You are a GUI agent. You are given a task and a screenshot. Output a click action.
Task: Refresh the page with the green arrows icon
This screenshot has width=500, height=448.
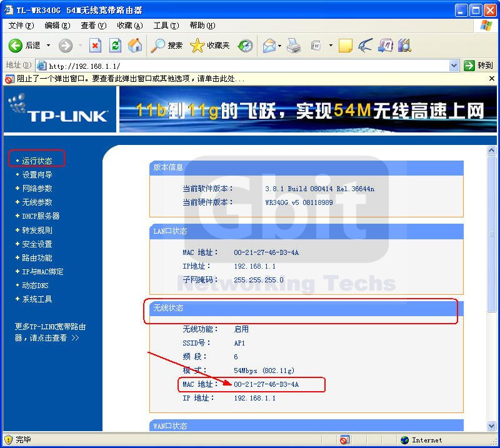coord(115,46)
